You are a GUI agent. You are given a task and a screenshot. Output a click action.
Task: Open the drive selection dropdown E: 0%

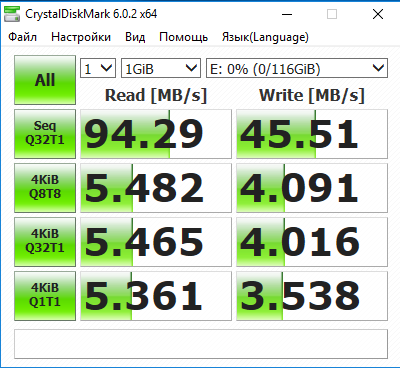click(297, 68)
